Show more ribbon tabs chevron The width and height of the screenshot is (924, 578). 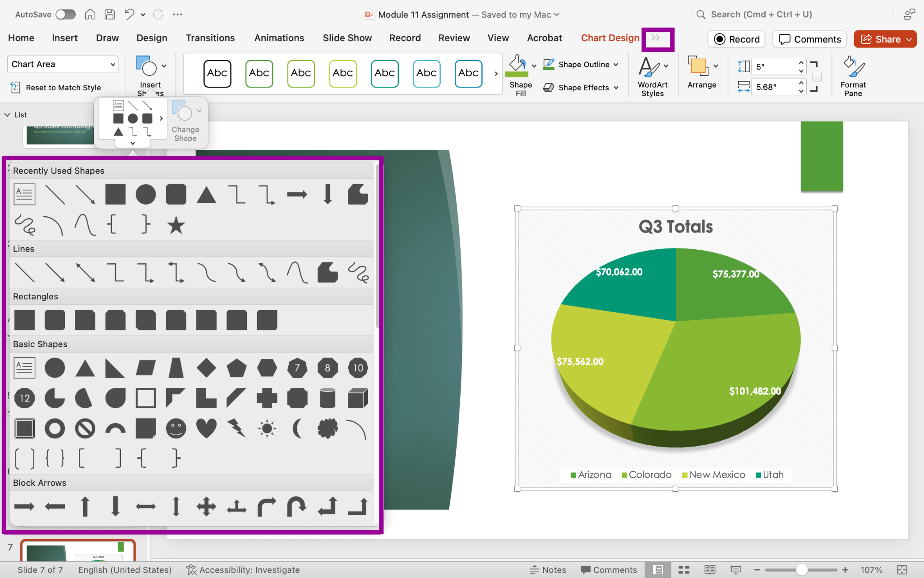656,38
